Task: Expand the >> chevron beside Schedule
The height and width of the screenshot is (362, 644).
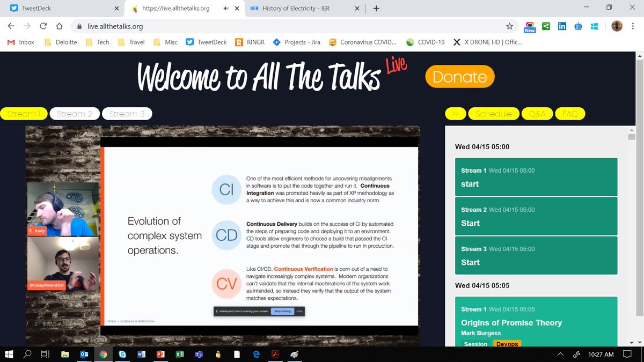Action: coord(455,113)
